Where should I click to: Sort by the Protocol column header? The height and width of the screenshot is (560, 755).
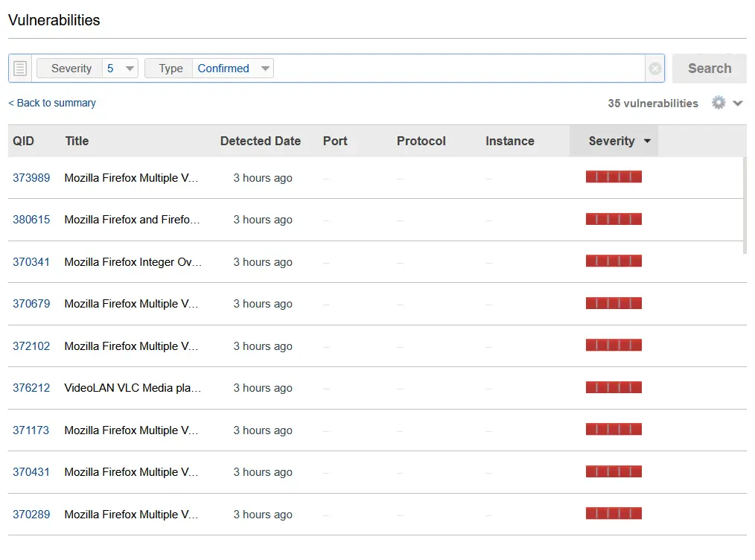[421, 141]
